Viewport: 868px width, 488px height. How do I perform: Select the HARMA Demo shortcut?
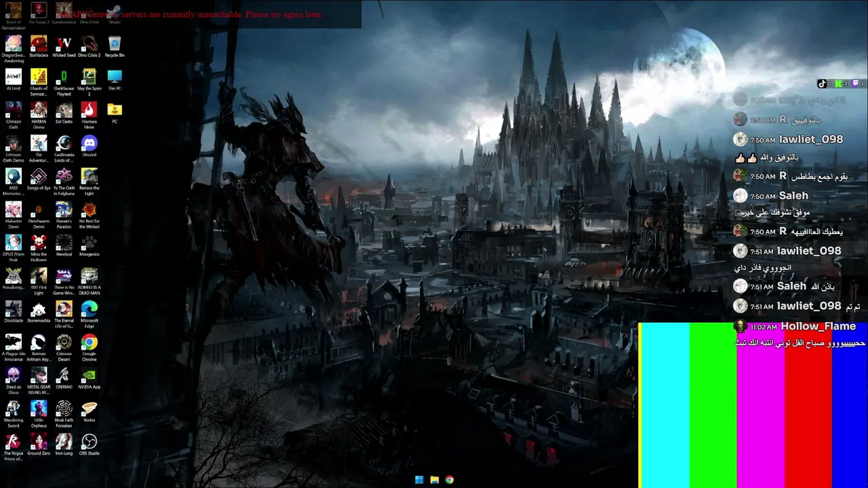point(39,115)
